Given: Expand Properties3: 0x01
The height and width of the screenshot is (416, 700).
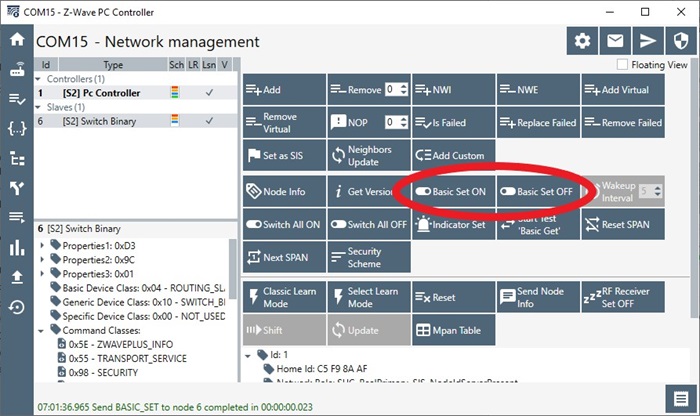Looking at the screenshot, I should (x=42, y=274).
